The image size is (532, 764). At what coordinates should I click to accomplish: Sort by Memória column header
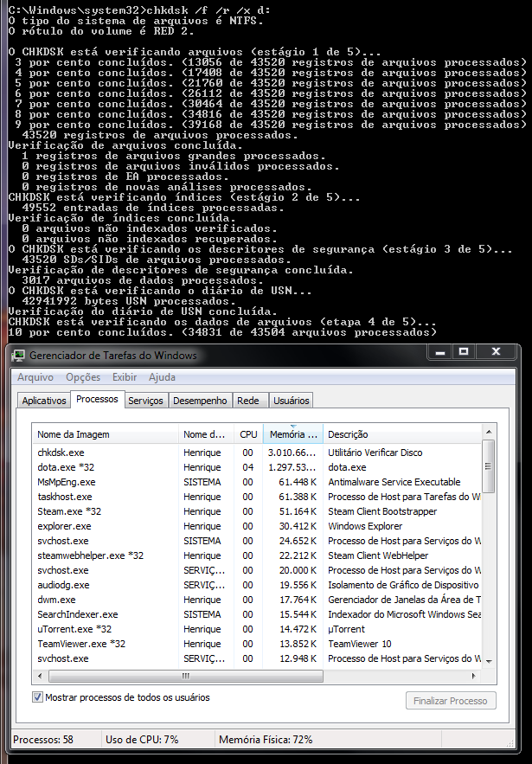tap(293, 434)
